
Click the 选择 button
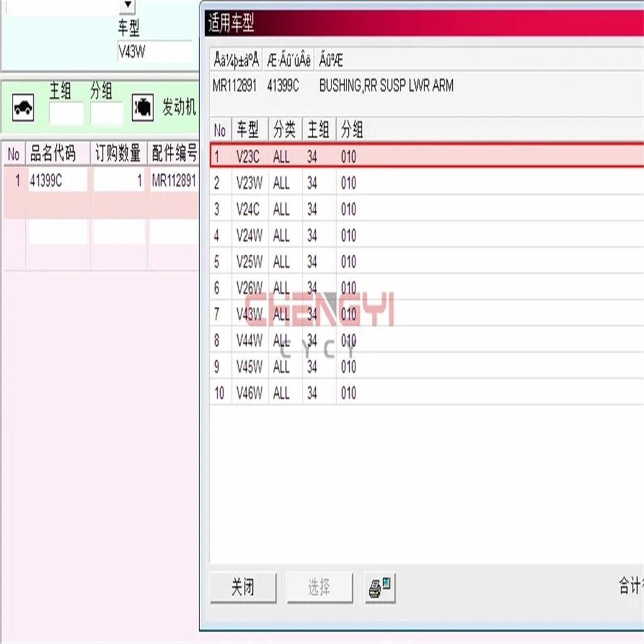pos(319,587)
